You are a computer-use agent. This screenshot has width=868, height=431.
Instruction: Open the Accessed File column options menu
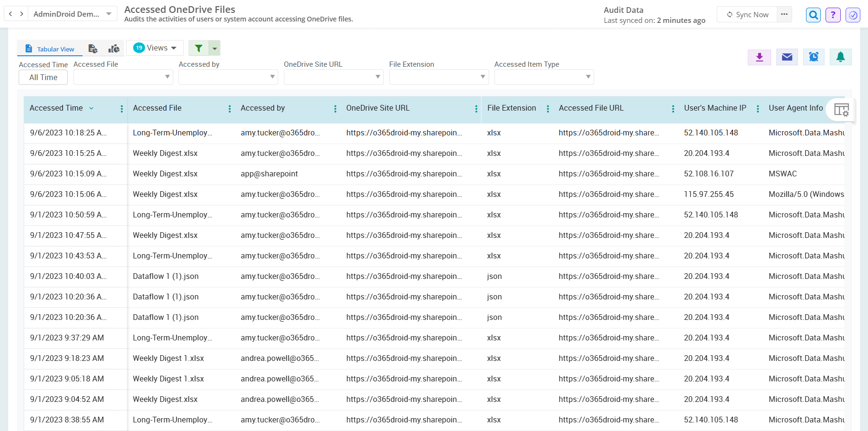coord(230,109)
